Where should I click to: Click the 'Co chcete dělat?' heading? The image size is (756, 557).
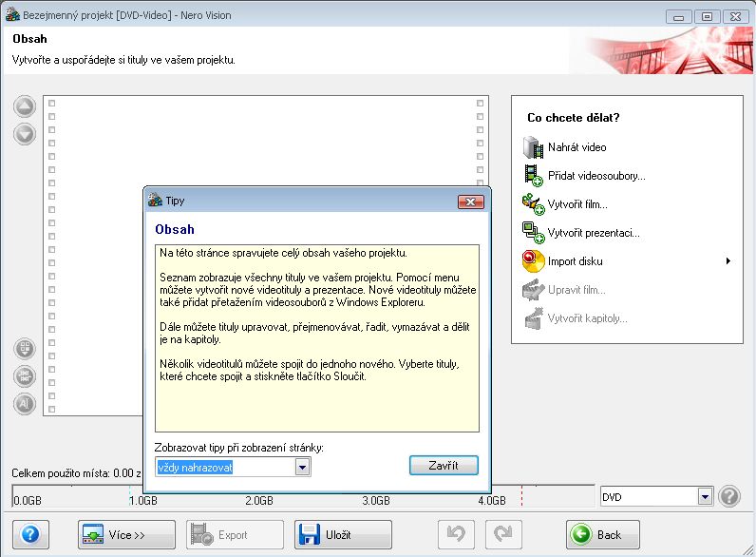click(x=574, y=117)
